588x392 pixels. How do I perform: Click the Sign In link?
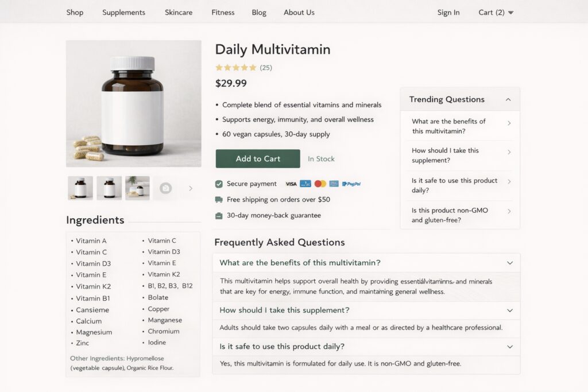point(448,12)
